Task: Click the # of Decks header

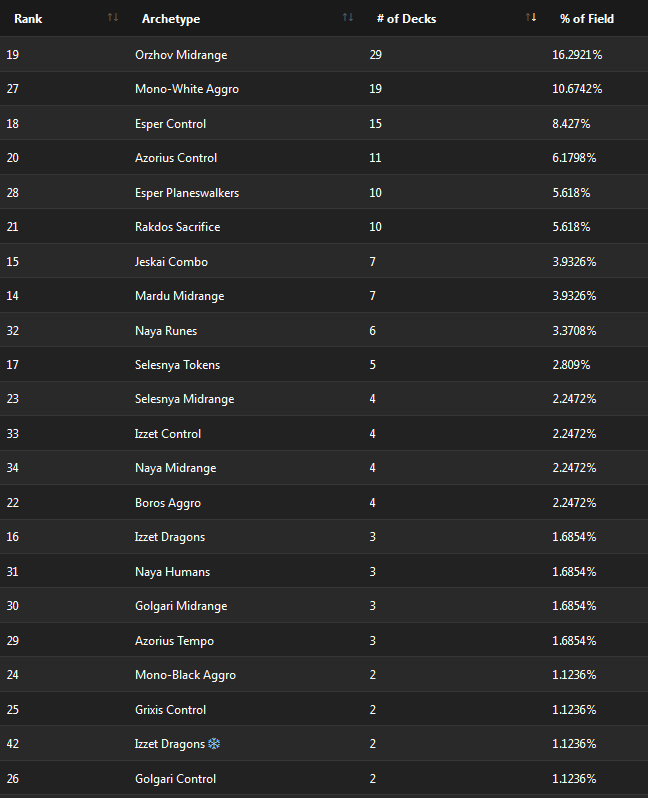Action: click(x=406, y=19)
